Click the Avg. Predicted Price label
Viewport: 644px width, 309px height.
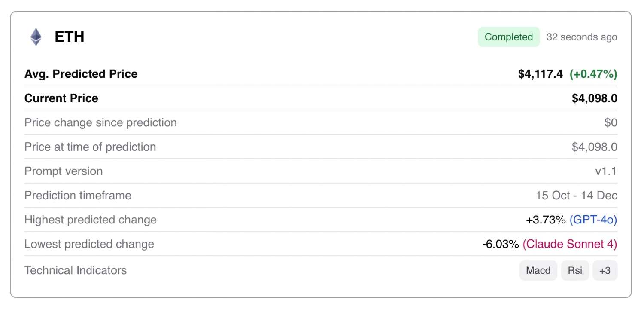pyautogui.click(x=81, y=74)
